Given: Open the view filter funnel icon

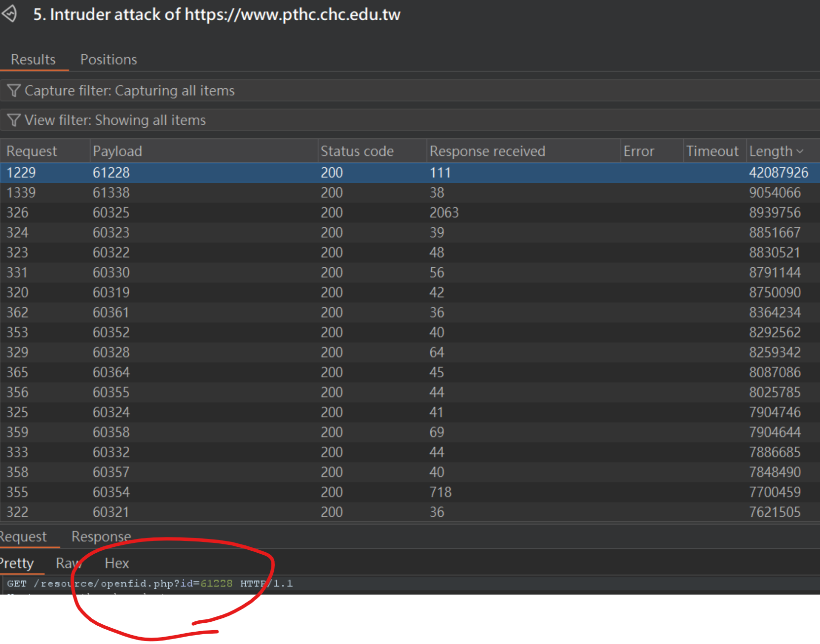Looking at the screenshot, I should click(14, 120).
